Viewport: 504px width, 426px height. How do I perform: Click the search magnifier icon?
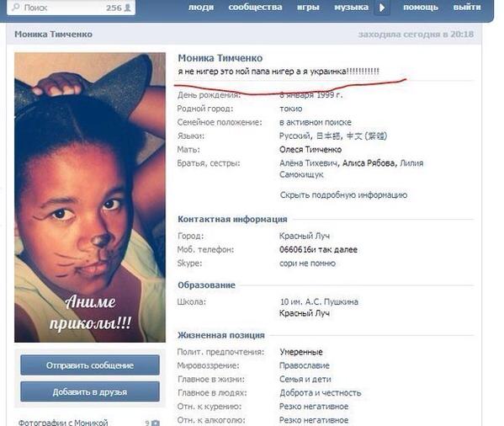(15, 7)
